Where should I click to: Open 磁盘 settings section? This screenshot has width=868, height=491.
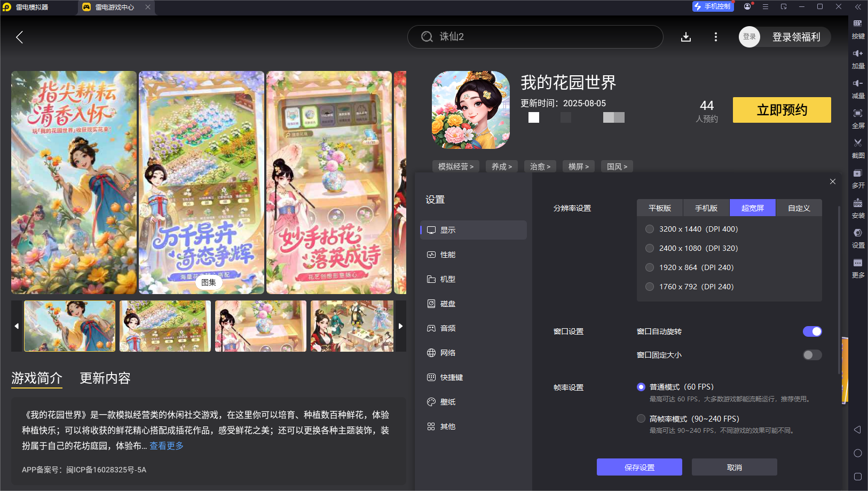474,304
